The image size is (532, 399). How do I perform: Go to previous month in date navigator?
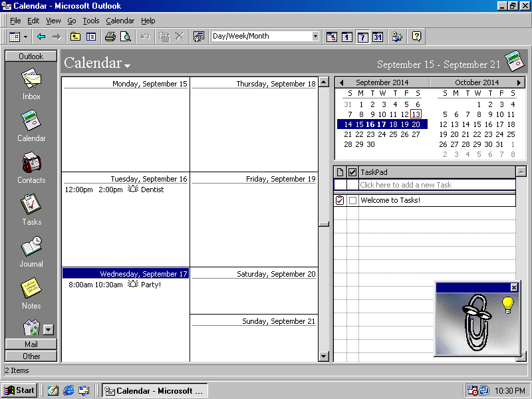click(341, 82)
